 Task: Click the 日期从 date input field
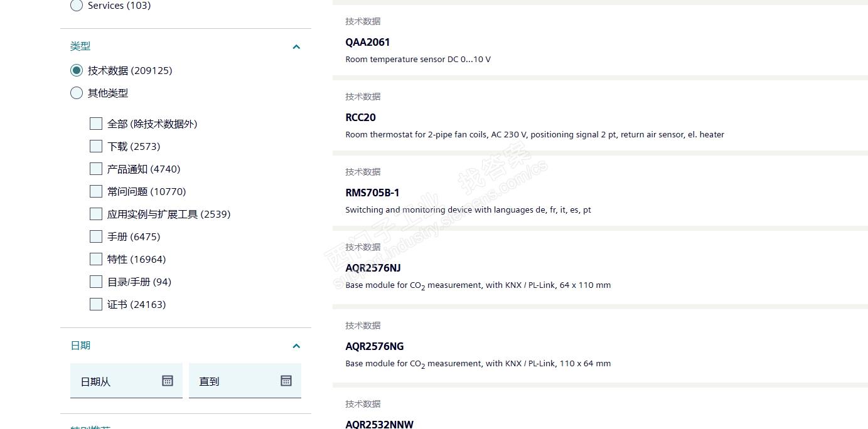(116, 381)
